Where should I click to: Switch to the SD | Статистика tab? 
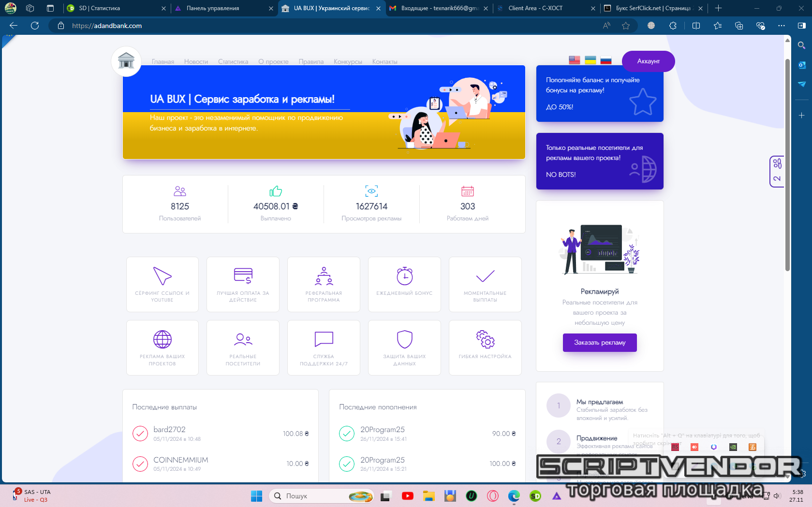pyautogui.click(x=116, y=8)
